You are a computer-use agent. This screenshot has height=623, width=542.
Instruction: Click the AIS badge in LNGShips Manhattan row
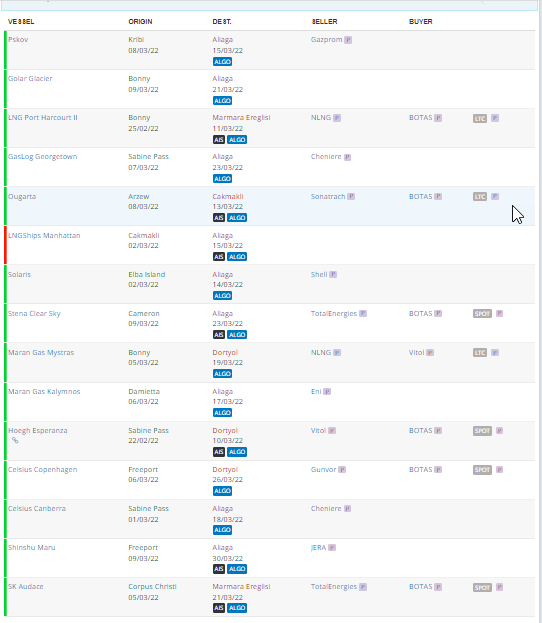pyautogui.click(x=219, y=257)
